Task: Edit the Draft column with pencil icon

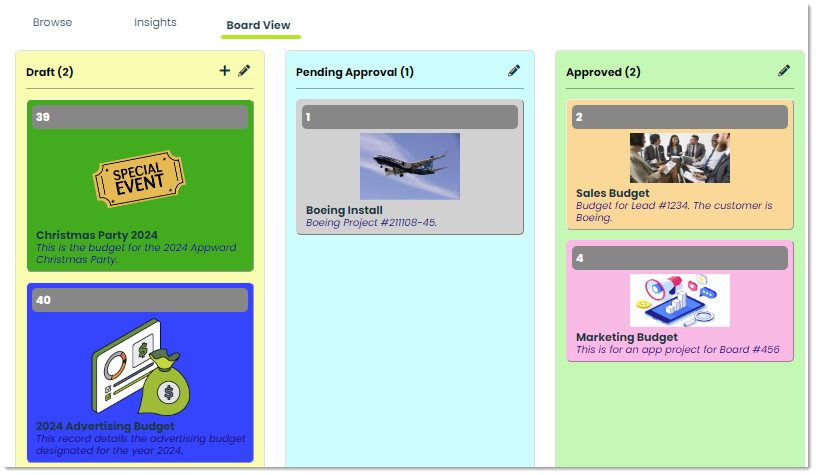Action: (244, 71)
